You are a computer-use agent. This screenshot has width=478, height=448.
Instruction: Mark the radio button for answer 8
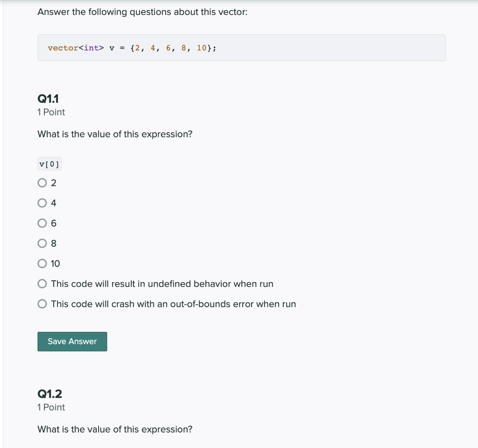[x=42, y=243]
